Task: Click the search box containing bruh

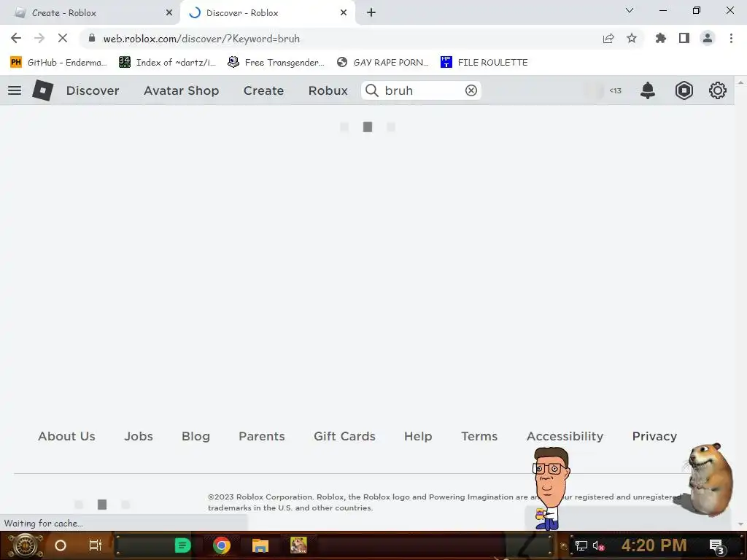Action: 421,90
